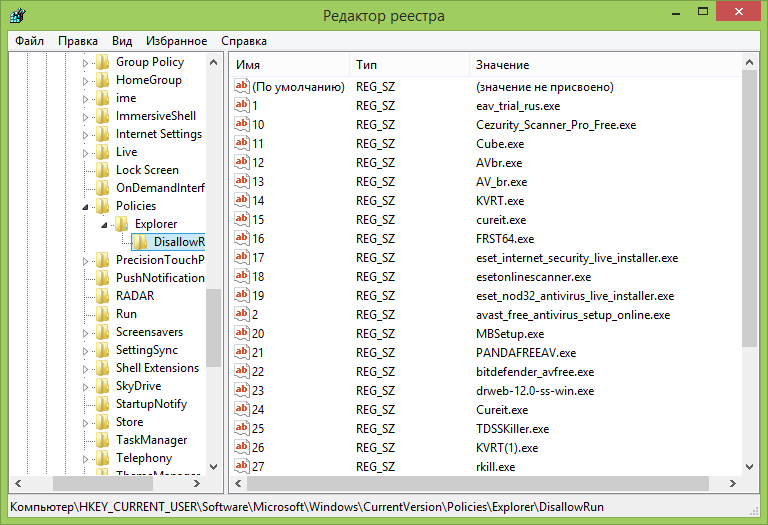Click the string icon of value 23
This screenshot has width=768, height=525.
[x=241, y=390]
